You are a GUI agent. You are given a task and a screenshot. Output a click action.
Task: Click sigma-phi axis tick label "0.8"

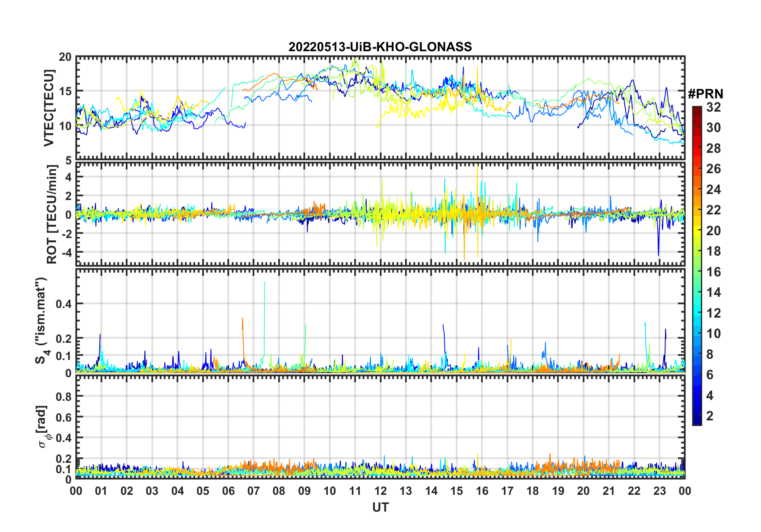pos(64,396)
